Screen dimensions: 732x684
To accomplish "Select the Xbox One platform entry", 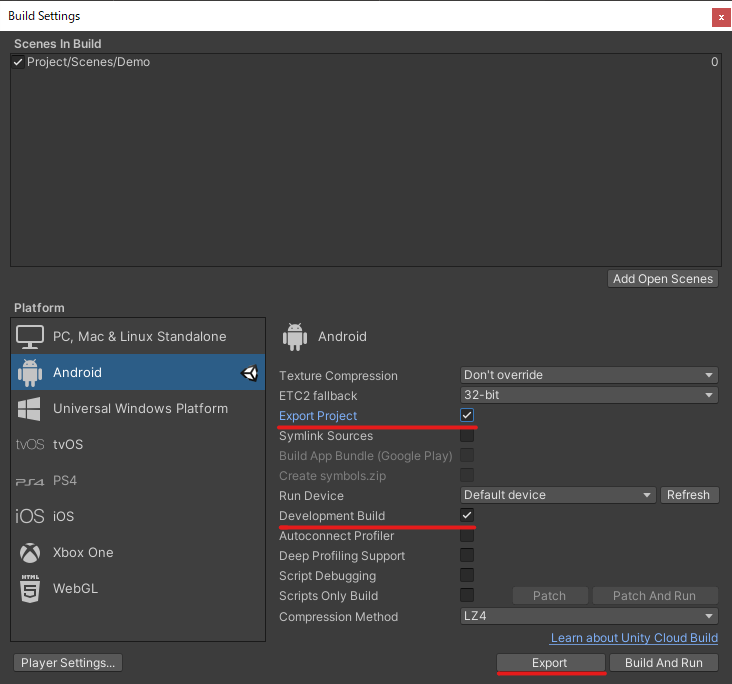I will tap(138, 553).
